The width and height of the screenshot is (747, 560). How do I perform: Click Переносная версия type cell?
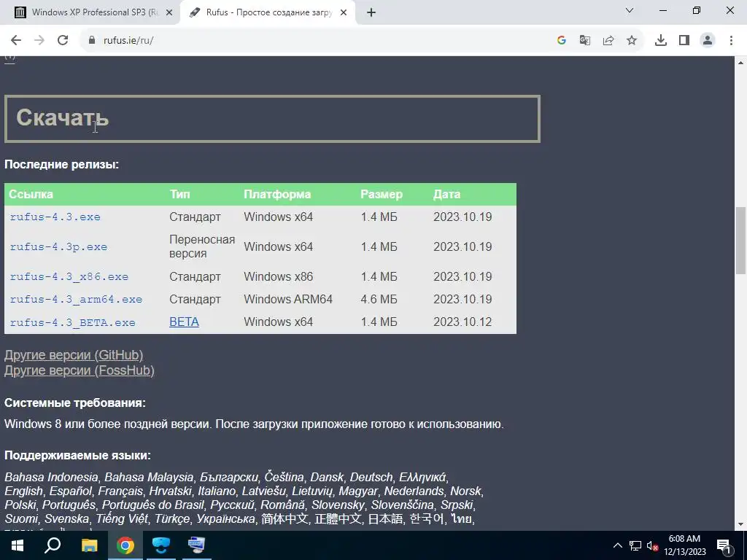click(202, 246)
